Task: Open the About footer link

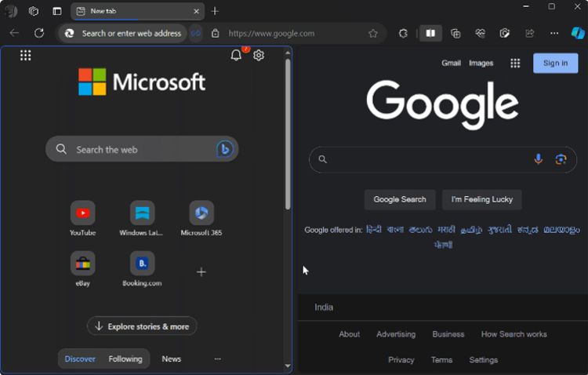Action: pos(349,334)
